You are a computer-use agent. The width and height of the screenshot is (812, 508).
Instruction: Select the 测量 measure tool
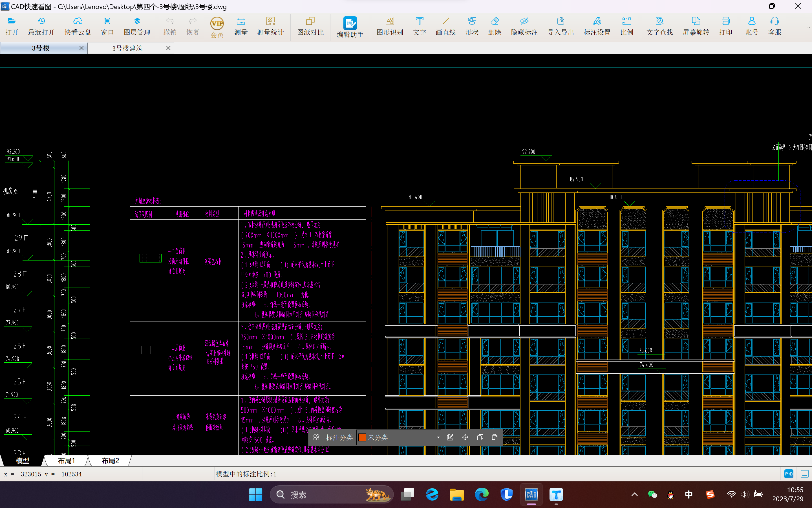click(x=241, y=26)
